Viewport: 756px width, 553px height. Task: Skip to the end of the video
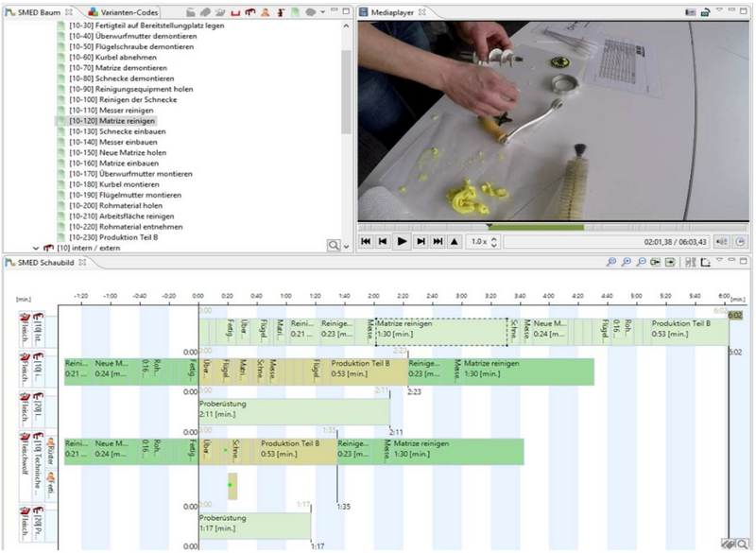(x=438, y=242)
